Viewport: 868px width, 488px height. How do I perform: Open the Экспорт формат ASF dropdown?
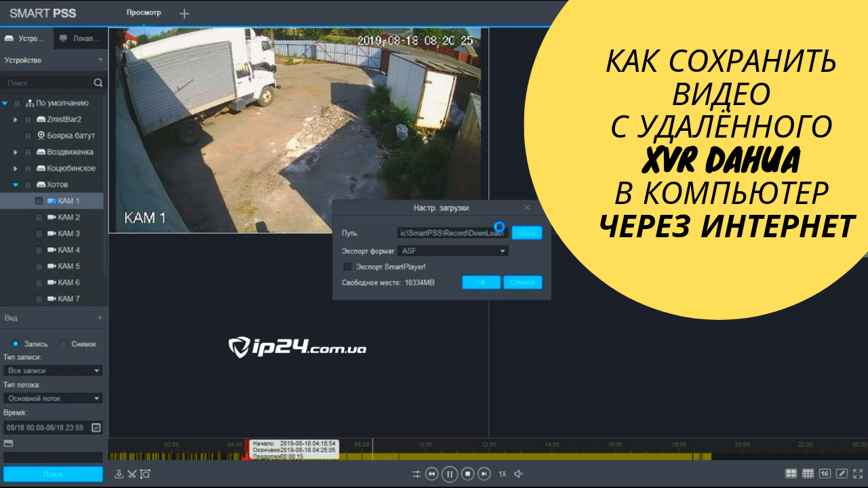[452, 251]
